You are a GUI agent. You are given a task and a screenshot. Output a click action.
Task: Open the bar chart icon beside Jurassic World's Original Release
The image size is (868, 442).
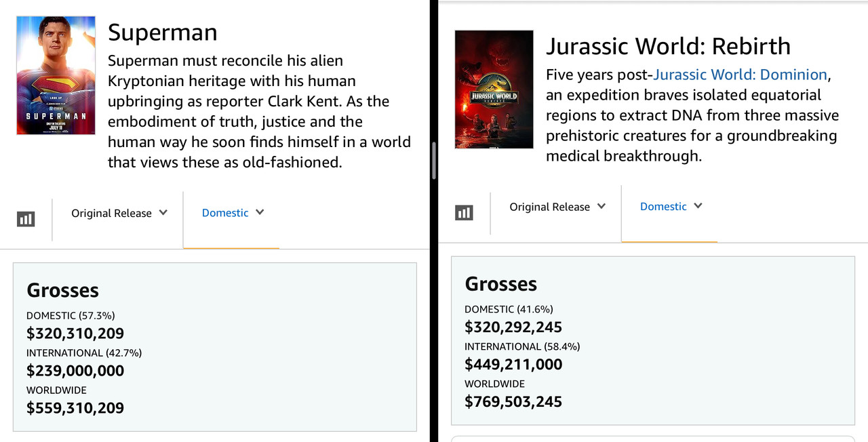click(464, 213)
